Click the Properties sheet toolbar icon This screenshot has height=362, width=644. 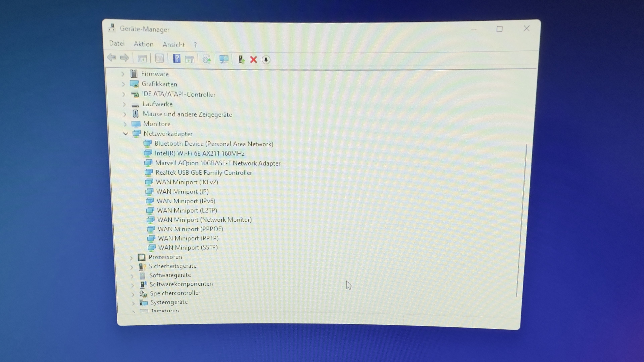click(x=159, y=58)
